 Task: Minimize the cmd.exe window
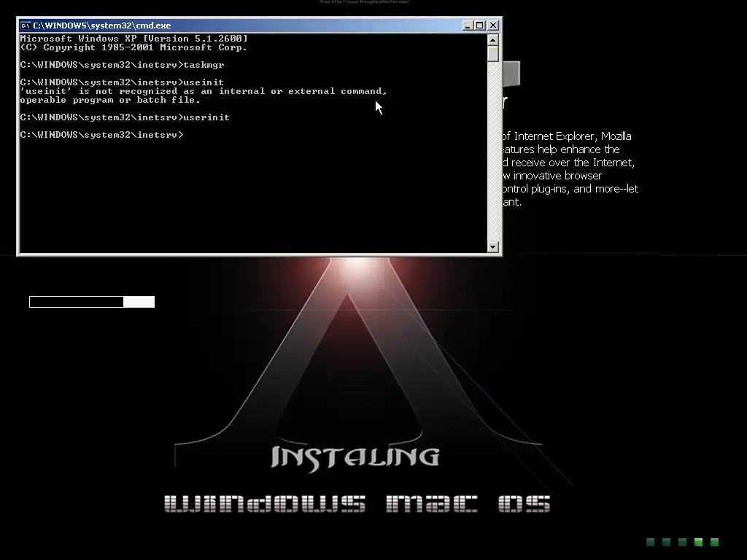tap(468, 26)
